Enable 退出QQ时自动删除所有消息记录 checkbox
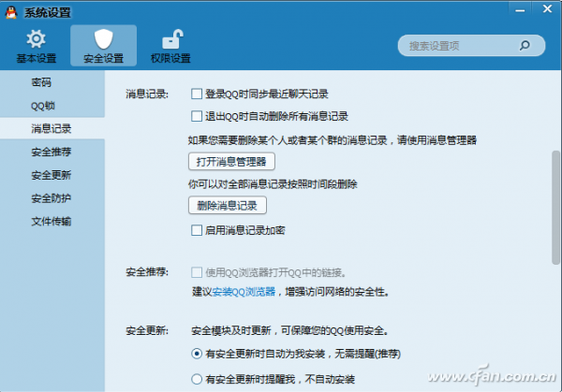The height and width of the screenshot is (392, 562). (197, 116)
